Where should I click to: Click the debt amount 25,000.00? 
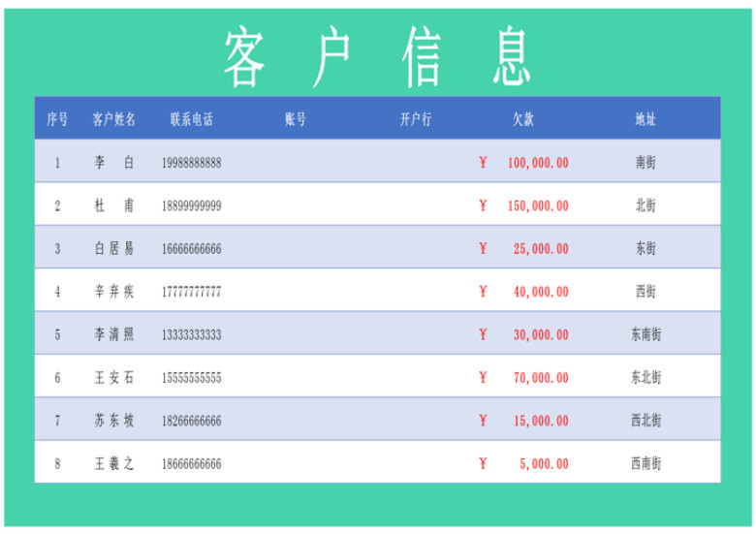click(x=541, y=249)
